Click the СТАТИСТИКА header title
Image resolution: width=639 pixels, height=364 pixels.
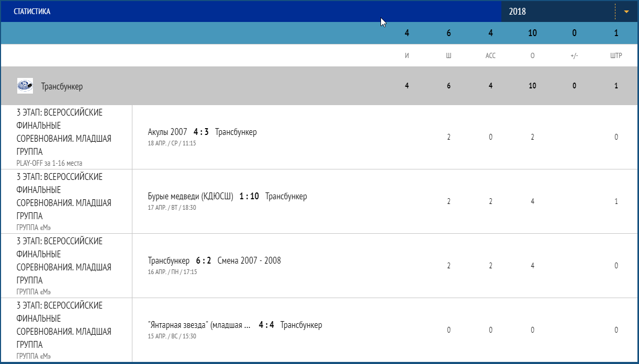pyautogui.click(x=32, y=12)
